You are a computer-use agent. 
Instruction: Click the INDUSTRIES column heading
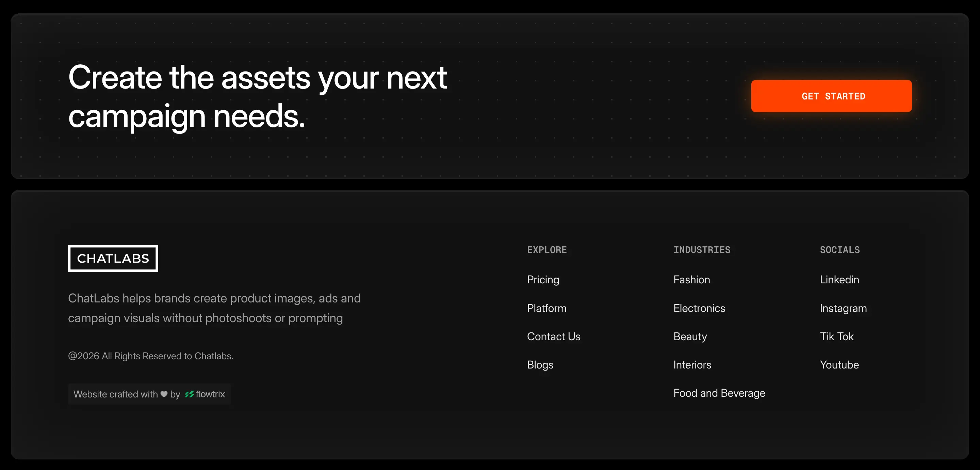pos(702,250)
